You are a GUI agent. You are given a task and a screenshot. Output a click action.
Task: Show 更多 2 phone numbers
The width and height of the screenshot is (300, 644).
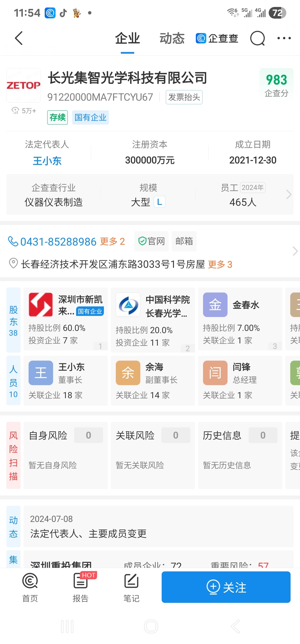click(112, 241)
